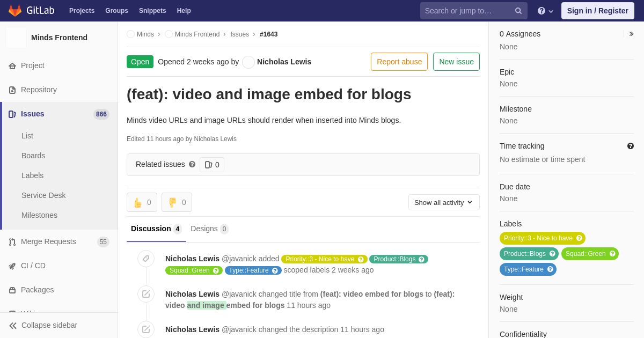Click Issues breadcrumb link

click(239, 34)
